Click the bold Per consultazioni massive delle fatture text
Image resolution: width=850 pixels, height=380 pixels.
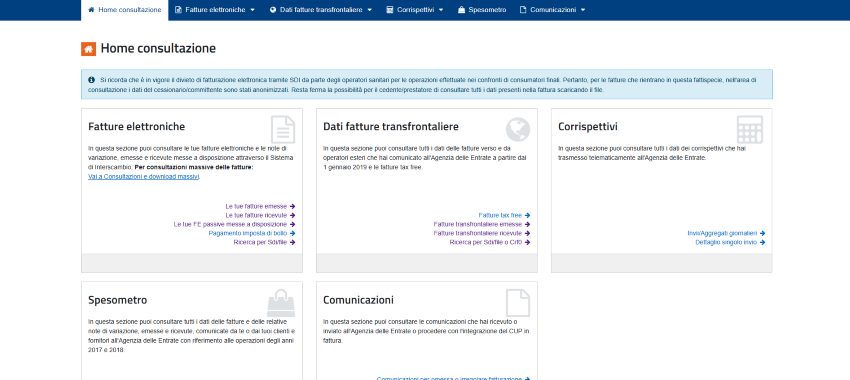tap(194, 168)
